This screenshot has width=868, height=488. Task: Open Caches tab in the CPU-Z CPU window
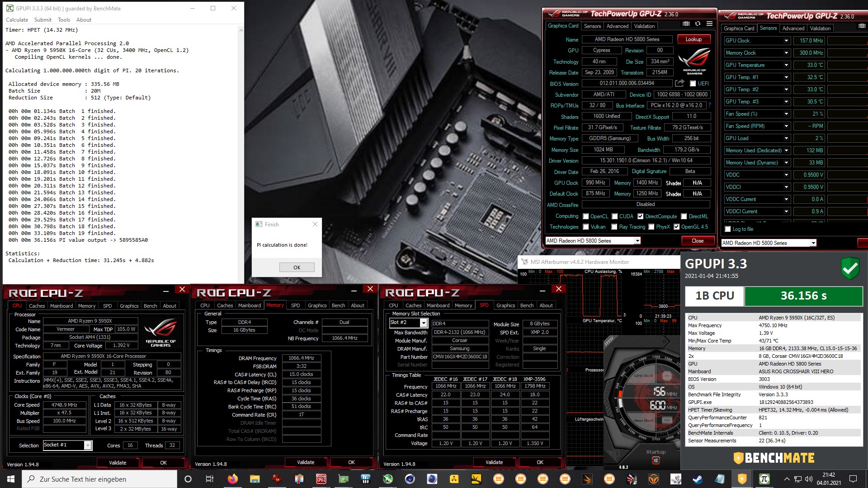coord(37,306)
